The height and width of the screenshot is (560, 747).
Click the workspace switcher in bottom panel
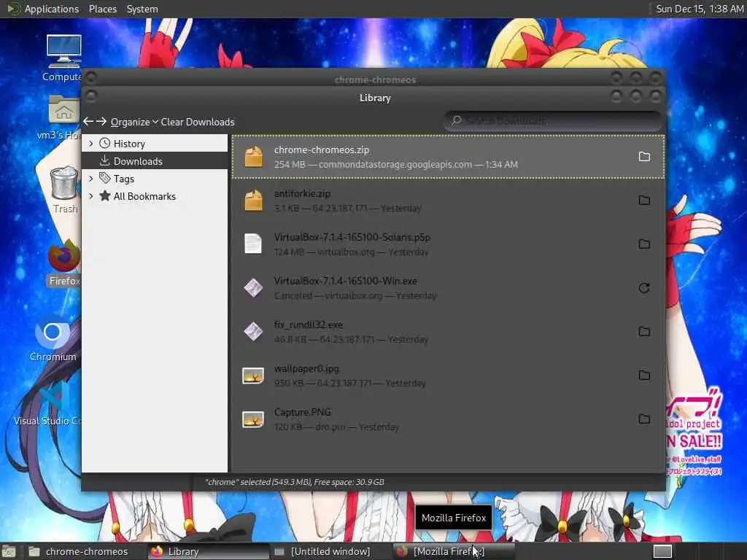[x=662, y=551]
